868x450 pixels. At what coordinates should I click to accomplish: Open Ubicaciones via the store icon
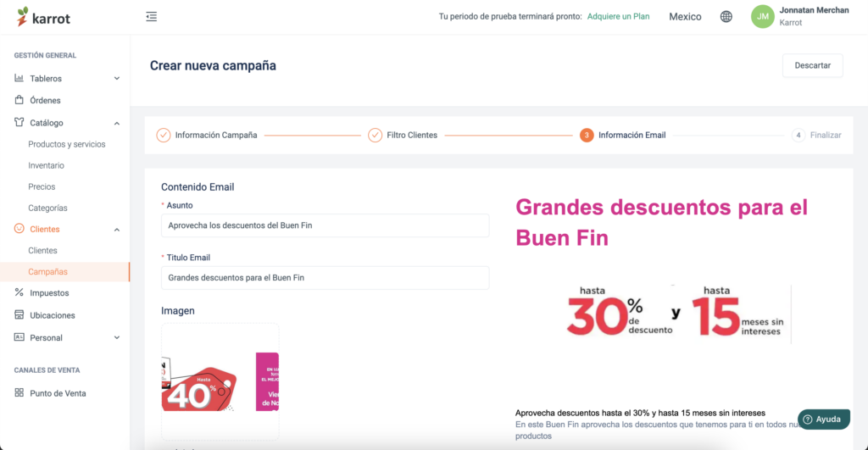[x=19, y=315]
